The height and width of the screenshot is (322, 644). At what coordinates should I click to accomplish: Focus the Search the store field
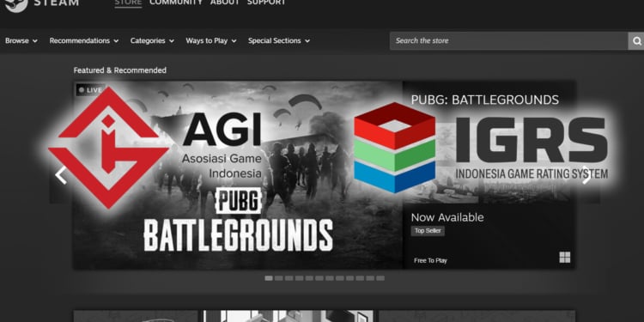click(508, 40)
